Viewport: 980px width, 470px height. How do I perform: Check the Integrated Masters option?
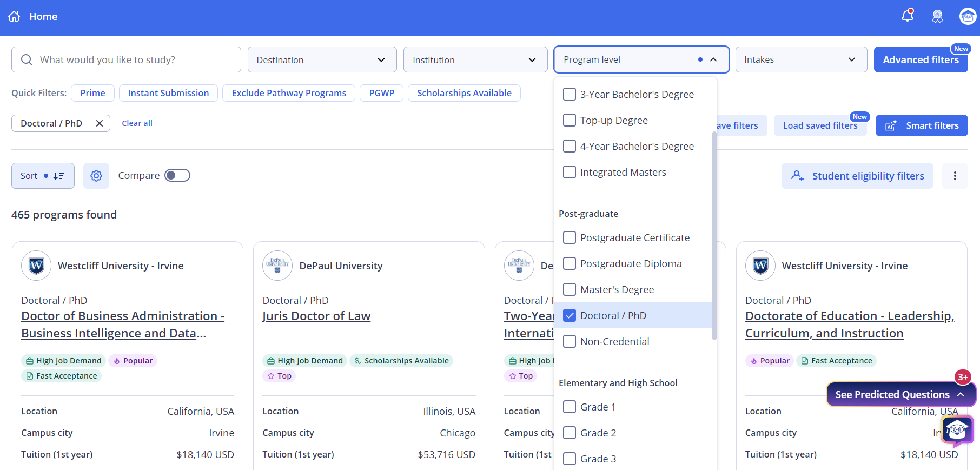point(570,172)
